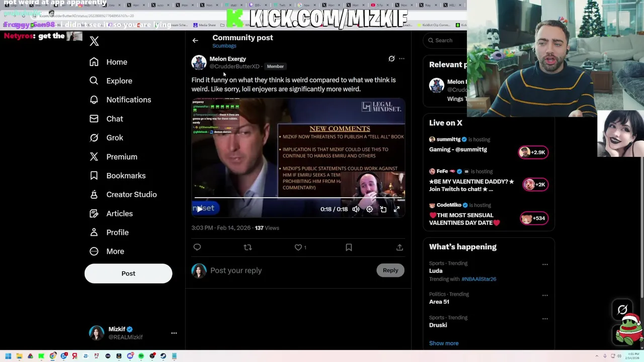Open Creator Studio
Screen dimensions: 644x362
[x=123, y=195]
